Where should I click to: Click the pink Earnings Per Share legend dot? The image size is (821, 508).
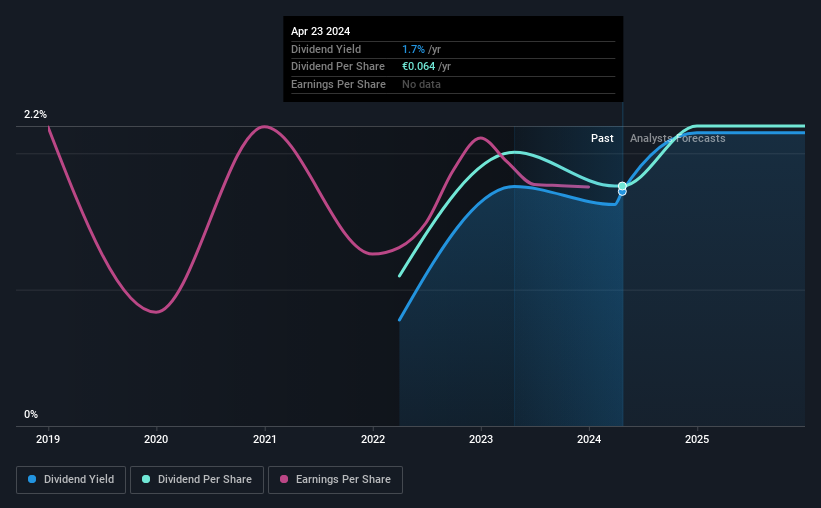284,479
